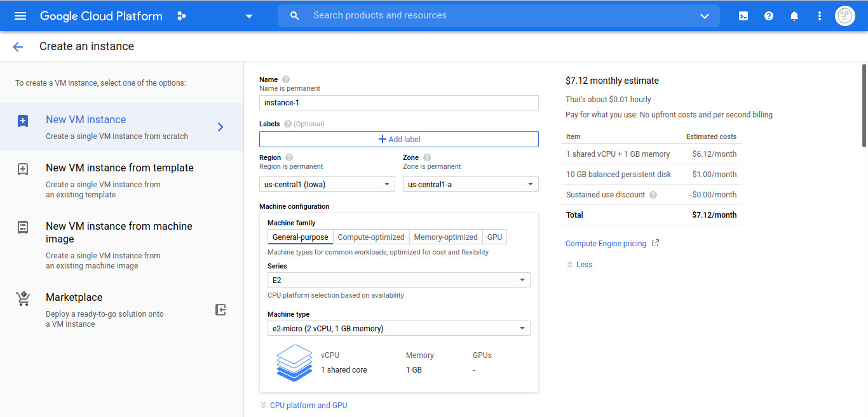The width and height of the screenshot is (868, 417).
Task: Click the external link icon beside pricing
Action: point(656,243)
